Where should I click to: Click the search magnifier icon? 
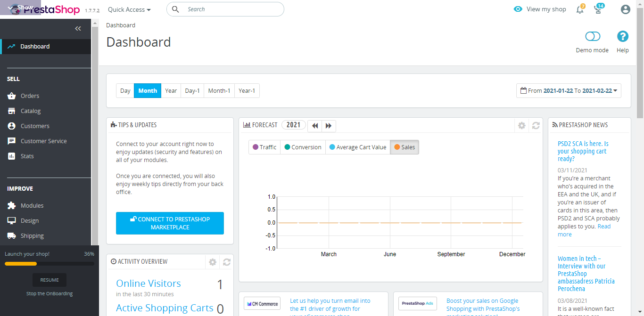(x=175, y=9)
